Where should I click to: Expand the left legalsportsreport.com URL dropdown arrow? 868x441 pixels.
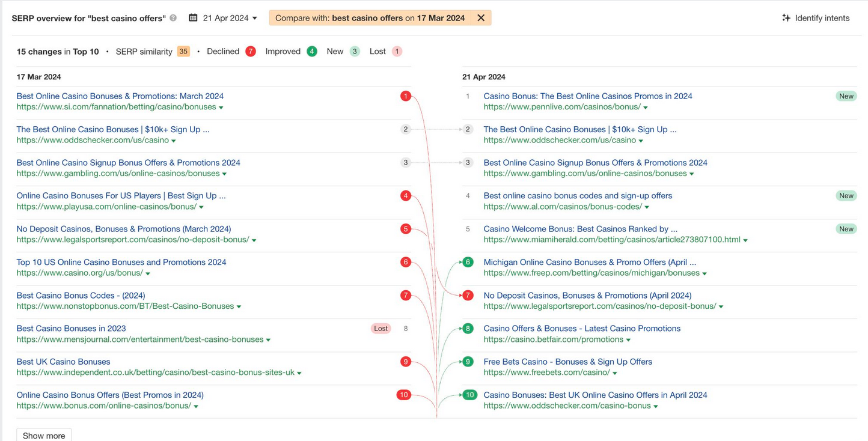254,240
